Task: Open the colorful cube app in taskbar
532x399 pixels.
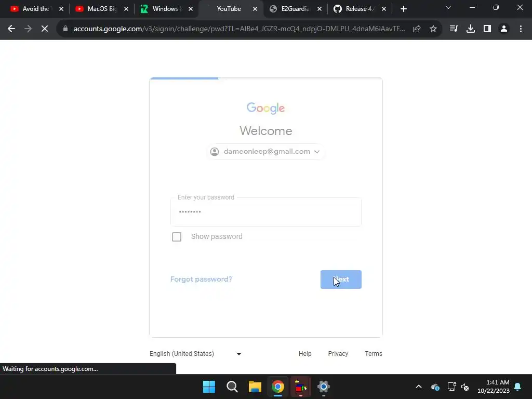Action: (x=301, y=387)
